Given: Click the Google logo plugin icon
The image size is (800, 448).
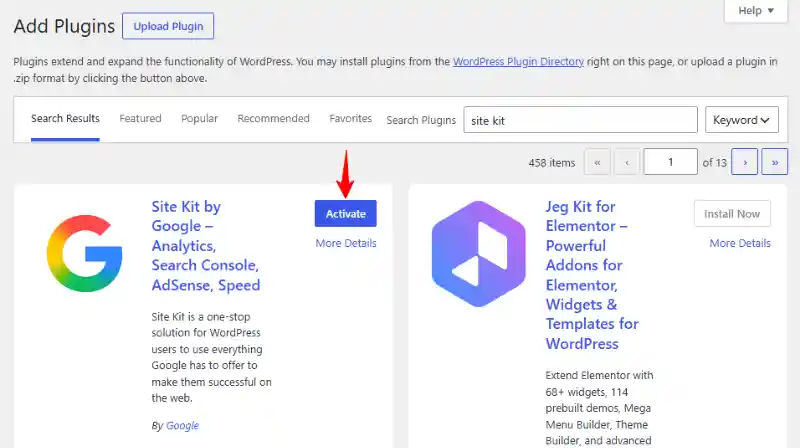Looking at the screenshot, I should 85,253.
